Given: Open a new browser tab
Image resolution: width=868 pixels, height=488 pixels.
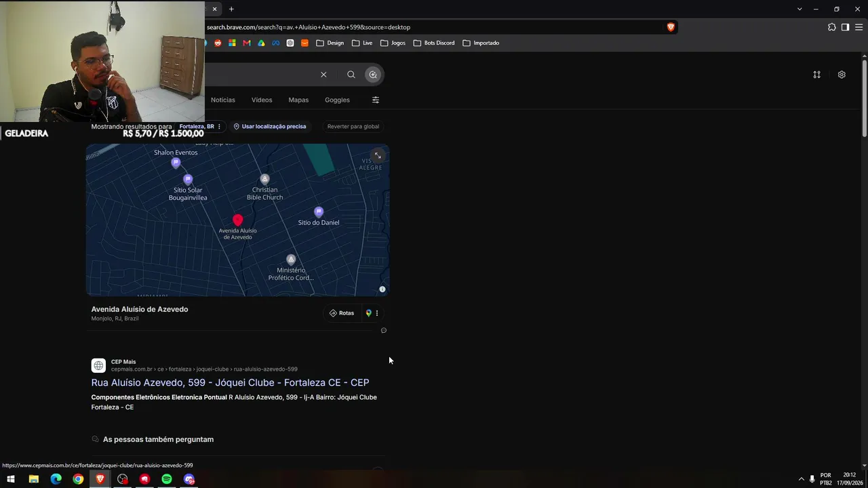Looking at the screenshot, I should (231, 9).
